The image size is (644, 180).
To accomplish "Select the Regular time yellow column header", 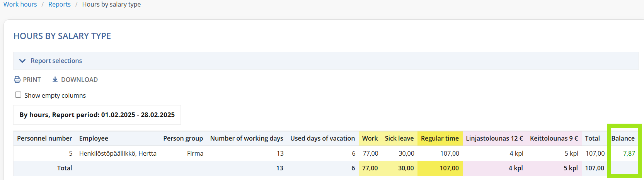I will click(x=440, y=138).
